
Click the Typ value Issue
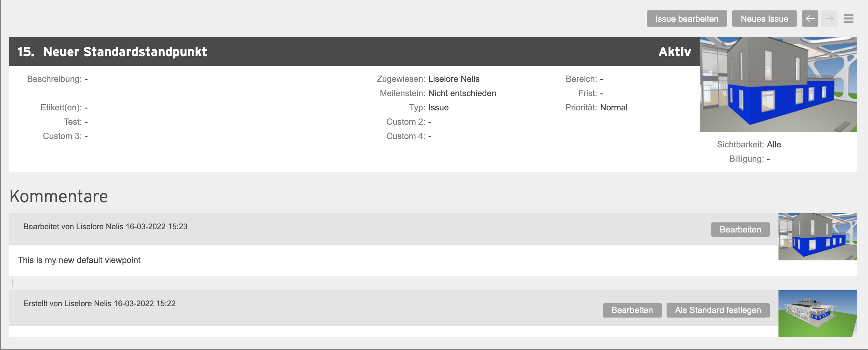pos(438,107)
